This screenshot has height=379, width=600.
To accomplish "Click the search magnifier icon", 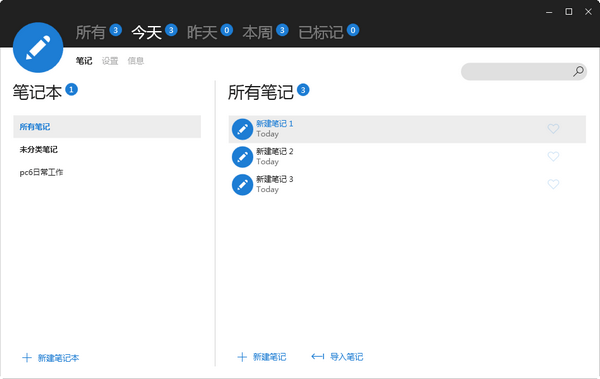I will (x=578, y=71).
